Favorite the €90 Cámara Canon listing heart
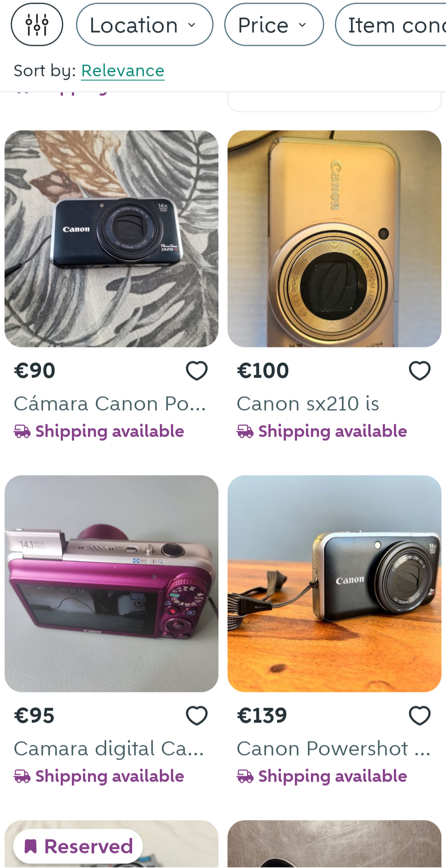Image resolution: width=446 pixels, height=868 pixels. (x=197, y=370)
